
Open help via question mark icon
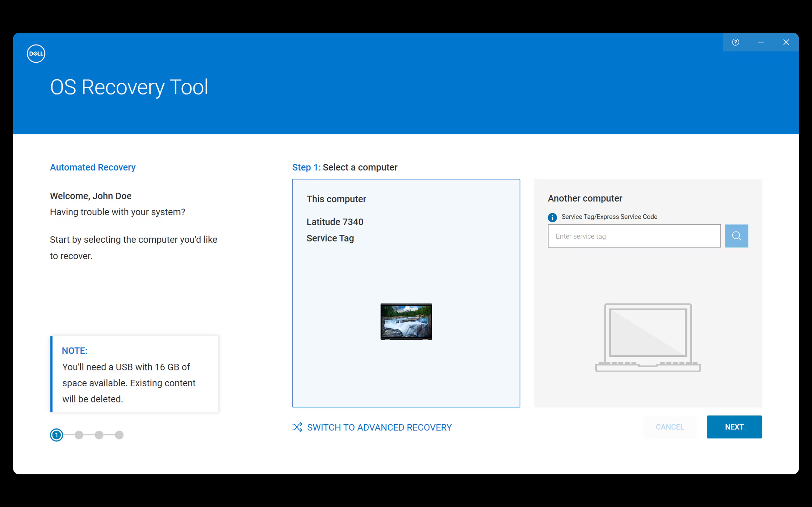pos(736,42)
